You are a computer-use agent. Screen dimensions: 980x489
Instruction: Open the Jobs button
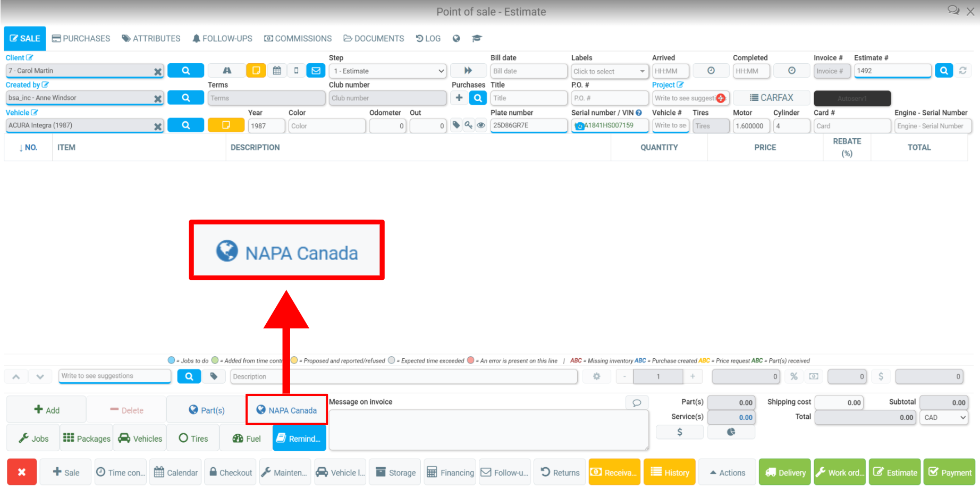(33, 439)
